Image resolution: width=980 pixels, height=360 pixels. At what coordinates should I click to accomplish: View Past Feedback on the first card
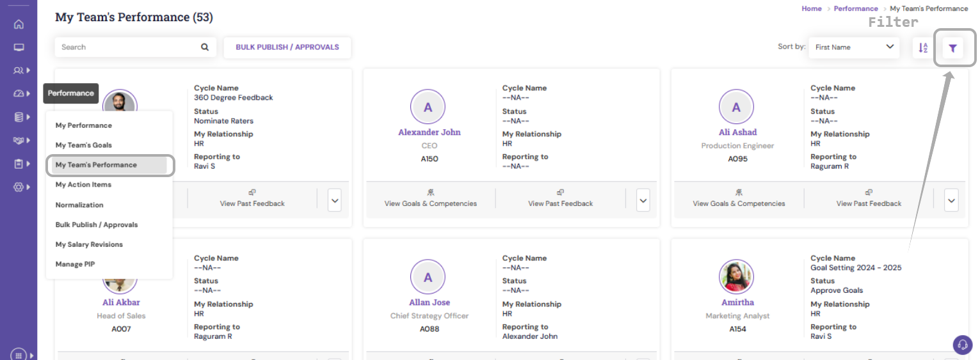click(252, 199)
